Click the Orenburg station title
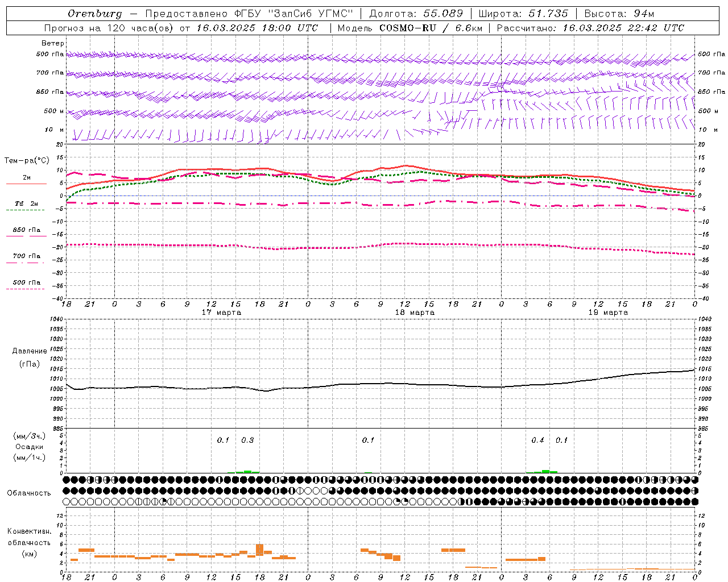Screen dimensions: 728x582 pyautogui.click(x=95, y=14)
